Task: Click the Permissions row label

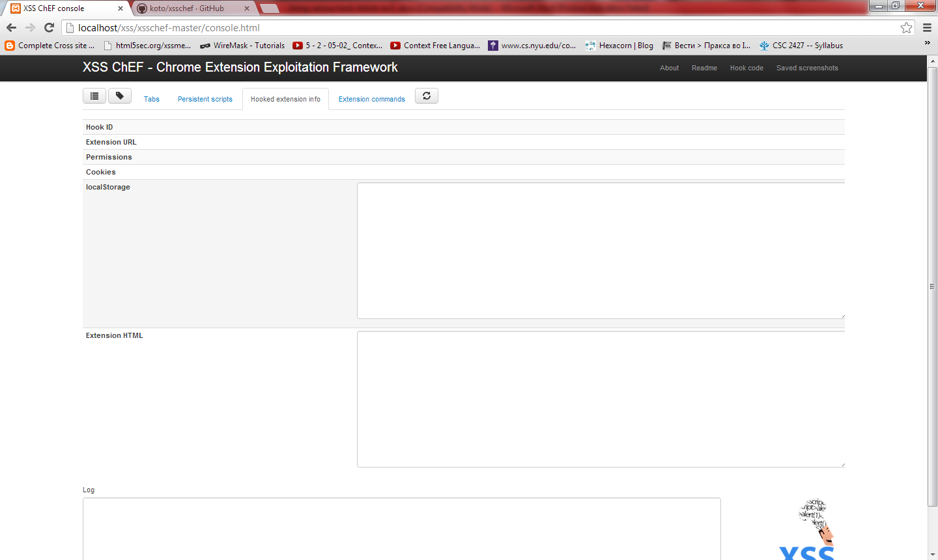Action: pyautogui.click(x=109, y=157)
